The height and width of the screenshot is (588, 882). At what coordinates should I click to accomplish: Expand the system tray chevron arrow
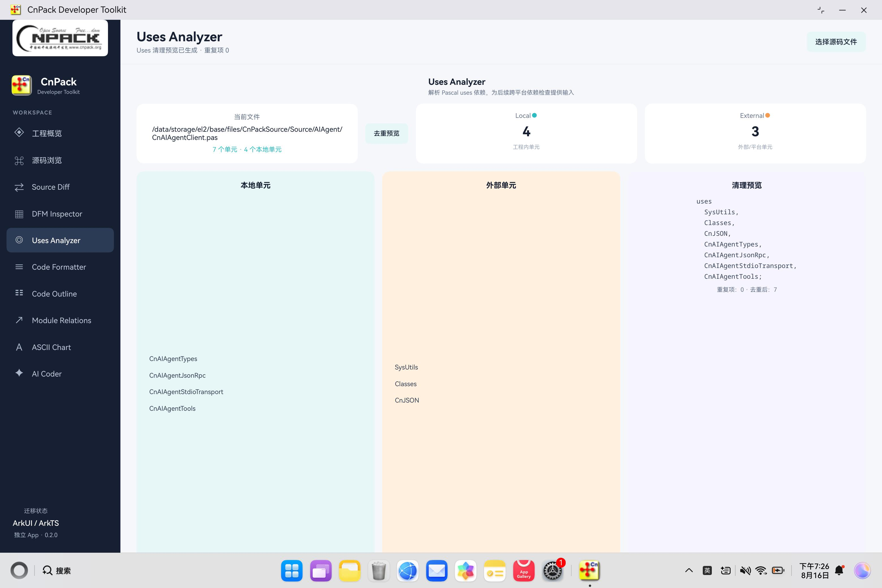tap(689, 570)
